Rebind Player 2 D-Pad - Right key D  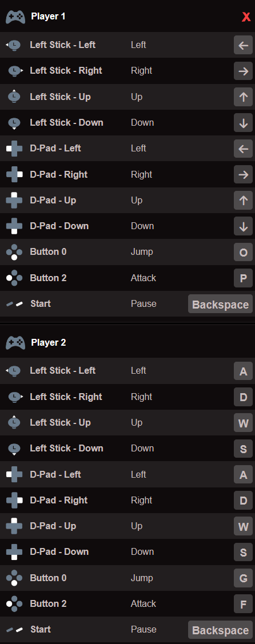tap(243, 500)
